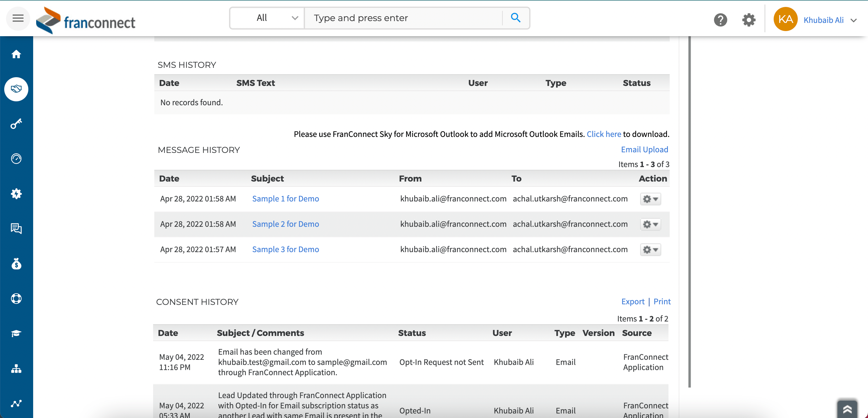Open the help question mark icon
Viewport: 868px width, 418px height.
point(720,20)
